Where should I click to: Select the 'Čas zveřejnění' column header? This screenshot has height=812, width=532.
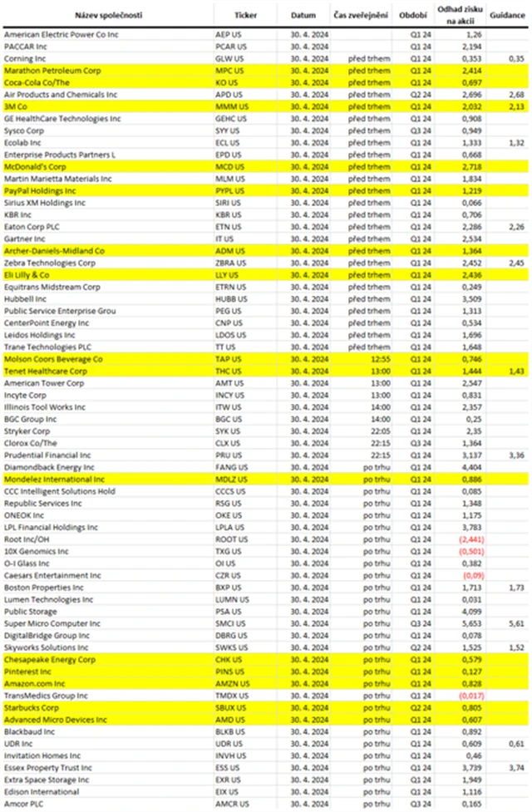pos(361,16)
